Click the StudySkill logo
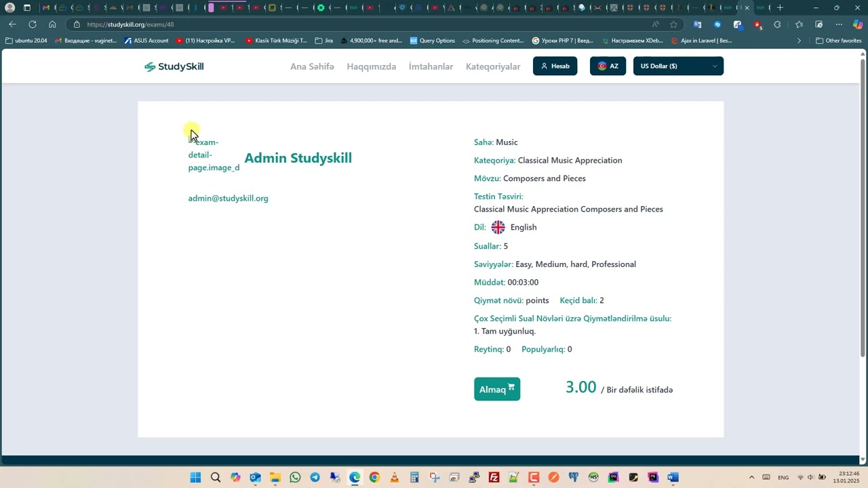 coord(174,66)
